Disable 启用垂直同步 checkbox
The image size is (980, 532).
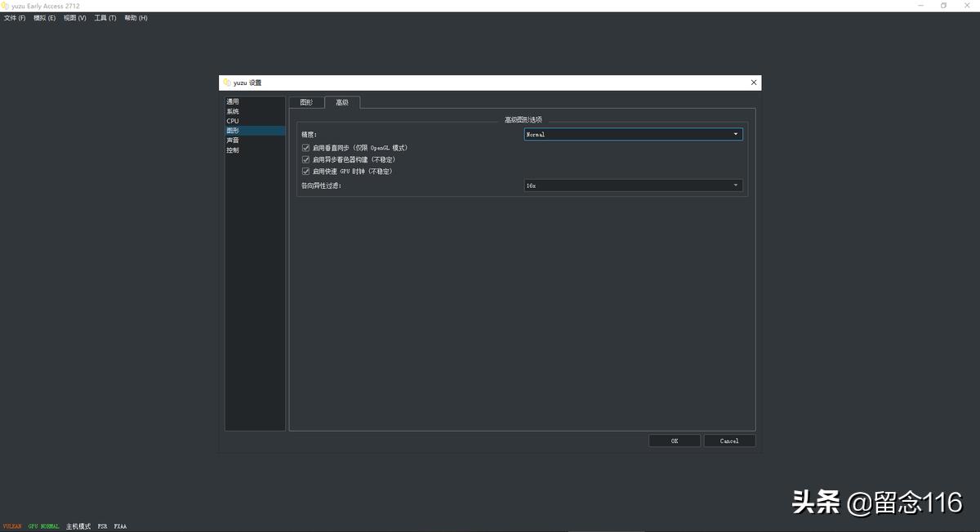point(306,148)
